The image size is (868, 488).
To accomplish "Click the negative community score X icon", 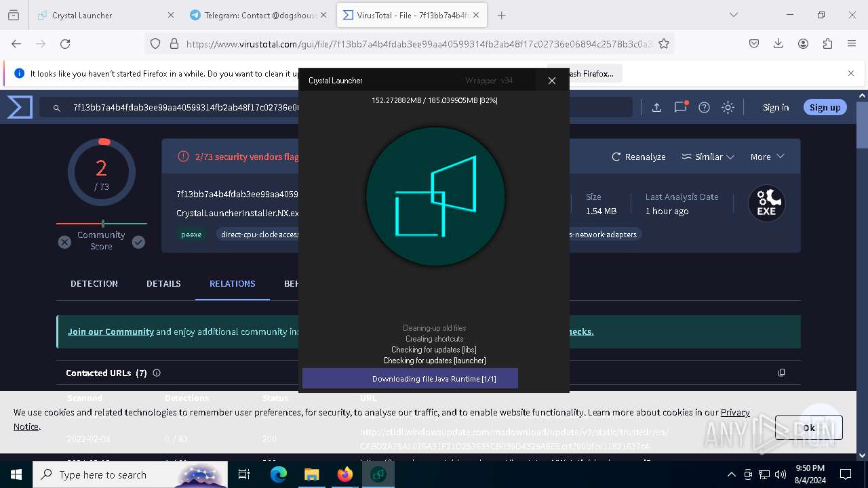I will click(64, 242).
